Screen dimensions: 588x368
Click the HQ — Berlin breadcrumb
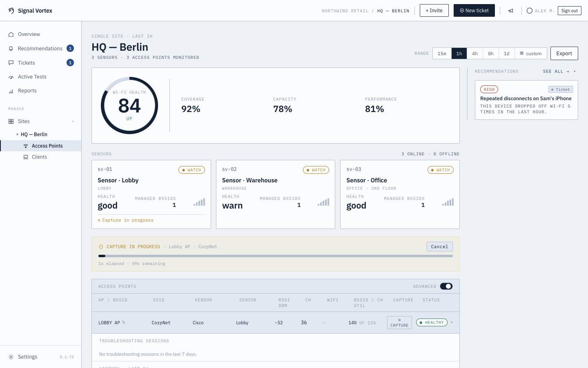(393, 11)
